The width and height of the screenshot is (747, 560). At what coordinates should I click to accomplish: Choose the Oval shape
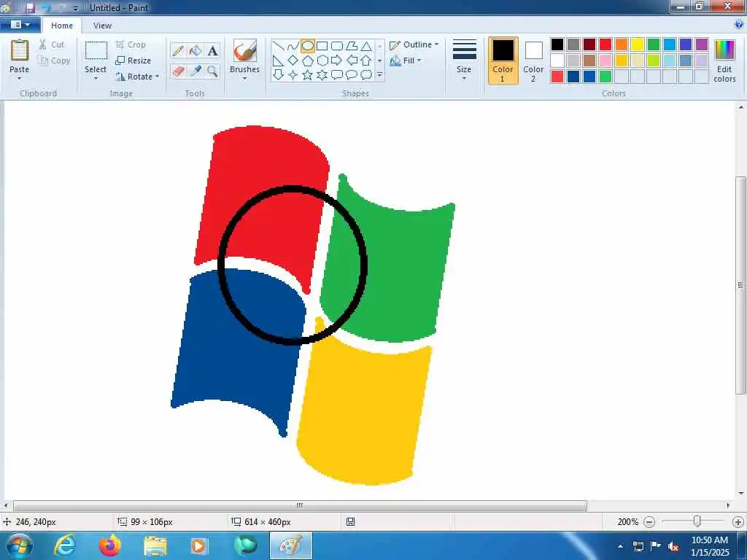pos(308,46)
